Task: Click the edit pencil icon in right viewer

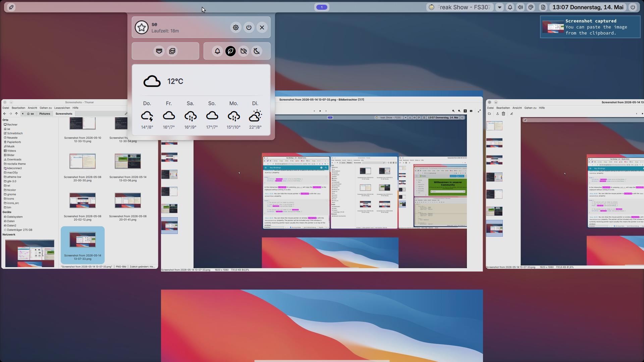Action: pyautogui.click(x=512, y=114)
